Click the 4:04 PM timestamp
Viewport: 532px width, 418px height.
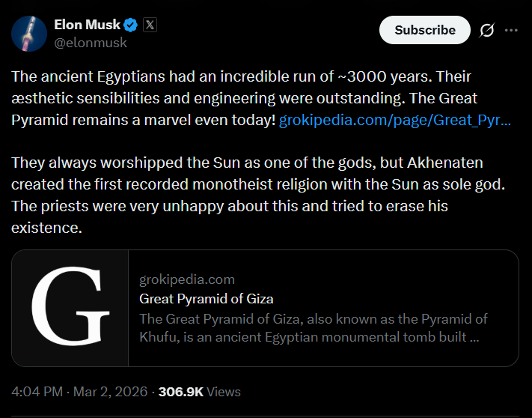(36, 391)
